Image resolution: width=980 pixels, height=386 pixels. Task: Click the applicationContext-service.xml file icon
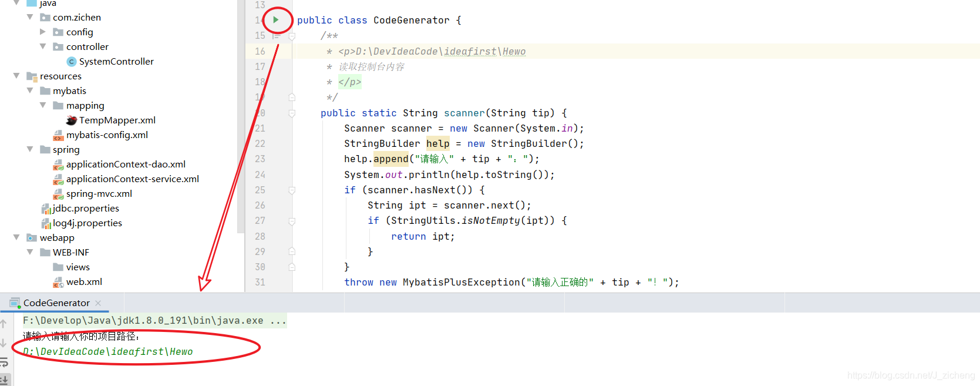coord(58,179)
